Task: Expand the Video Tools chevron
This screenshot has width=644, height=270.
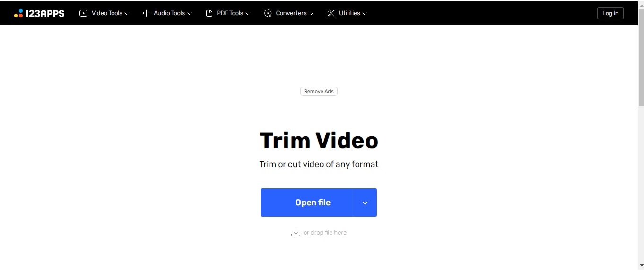Action: pos(127,14)
